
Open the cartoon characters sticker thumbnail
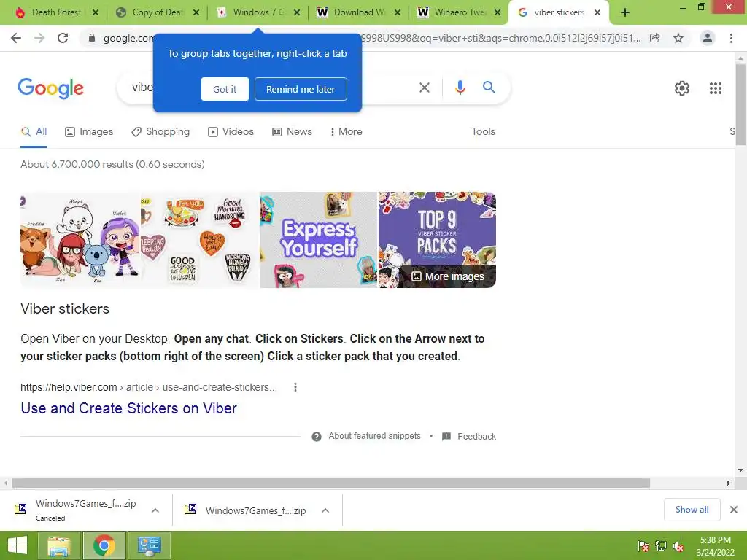[x=80, y=240]
